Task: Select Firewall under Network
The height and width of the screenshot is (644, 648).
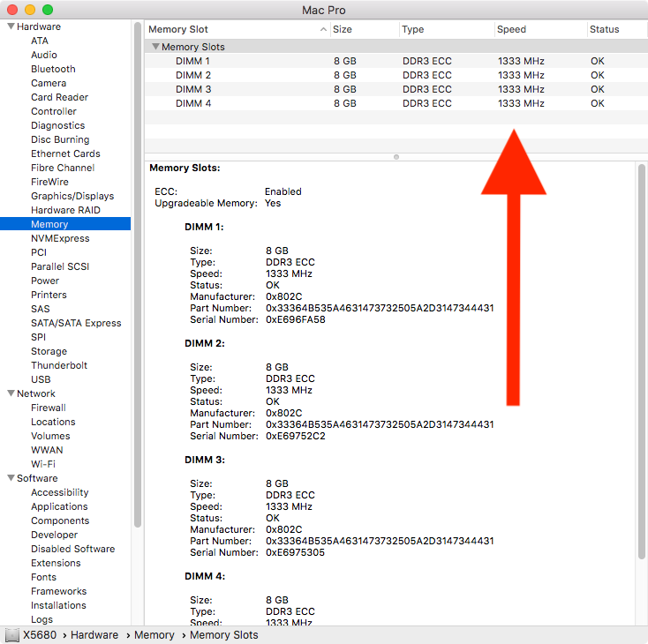Action: point(49,408)
